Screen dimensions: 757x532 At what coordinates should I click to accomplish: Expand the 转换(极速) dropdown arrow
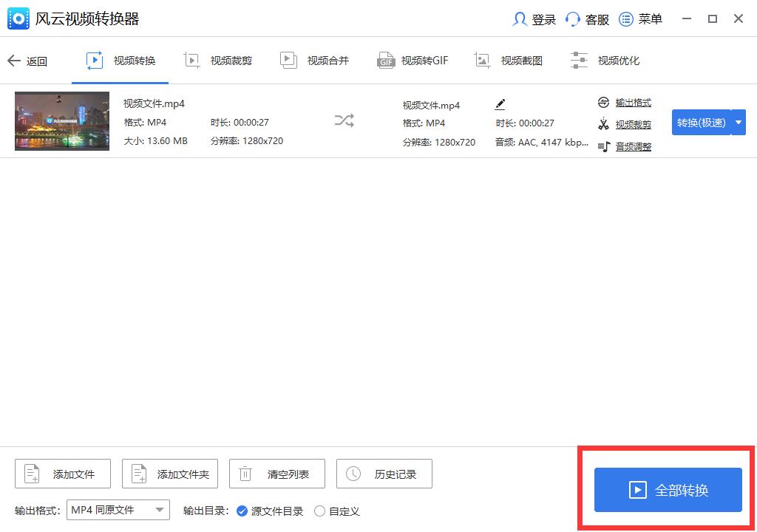point(737,123)
